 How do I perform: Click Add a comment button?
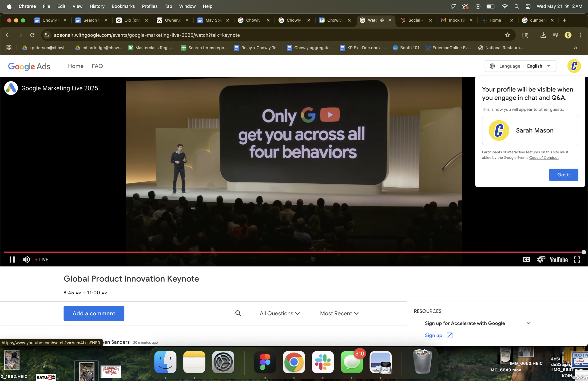point(94,313)
